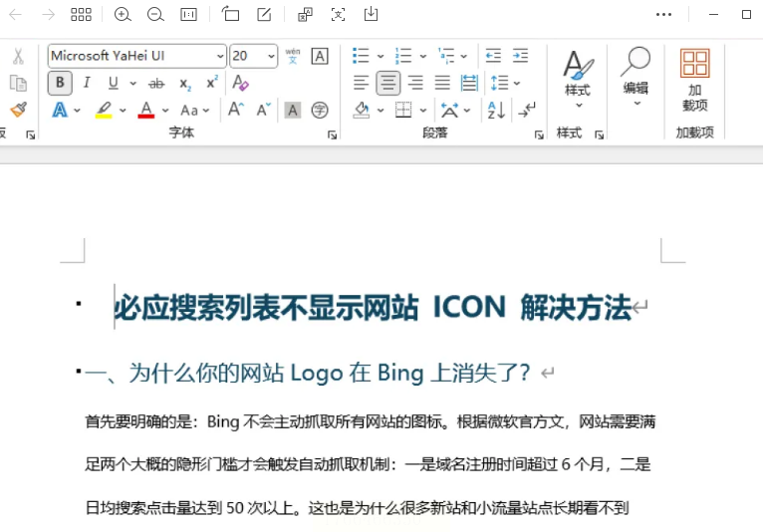Click the Shrink Font icon

pyautogui.click(x=263, y=110)
